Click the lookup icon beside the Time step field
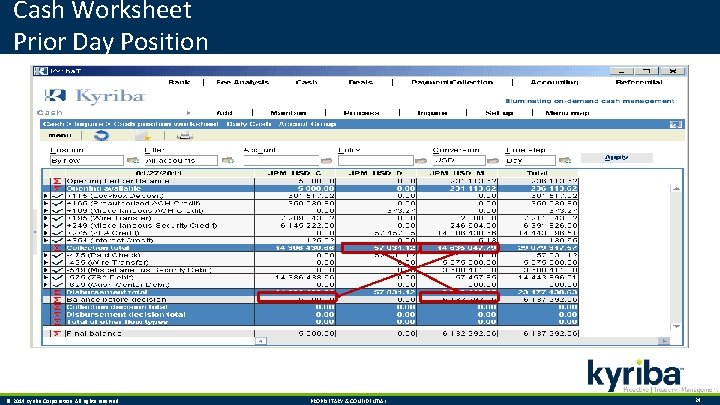 pyautogui.click(x=565, y=160)
